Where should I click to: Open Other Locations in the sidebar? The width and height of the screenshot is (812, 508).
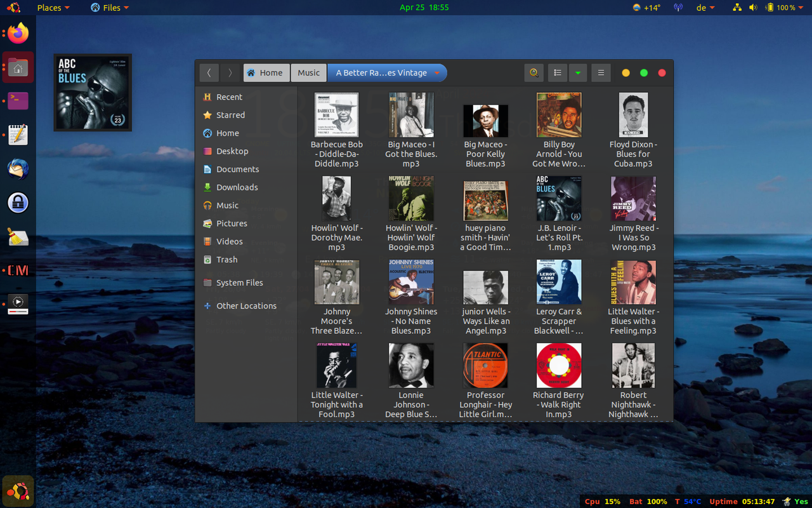coord(246,306)
